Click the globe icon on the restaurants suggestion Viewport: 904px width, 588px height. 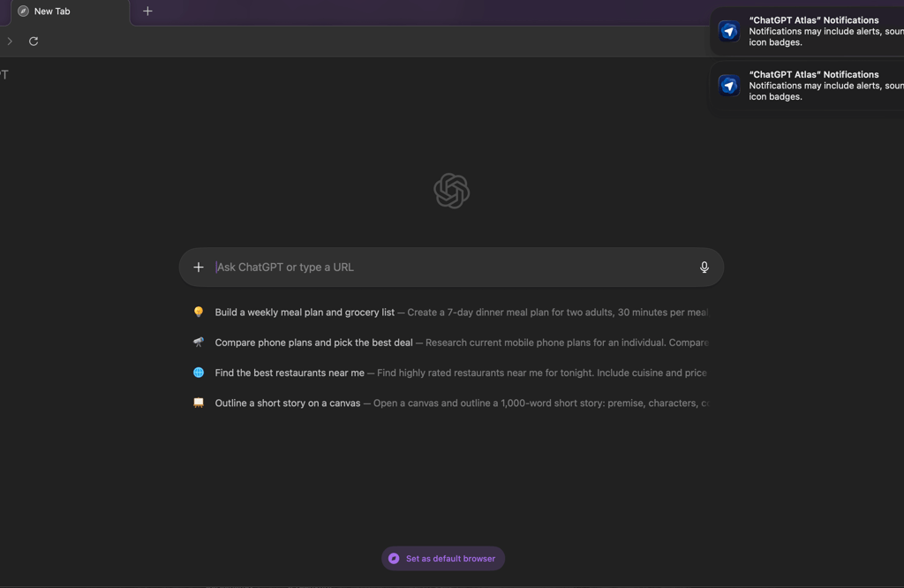[x=198, y=372]
